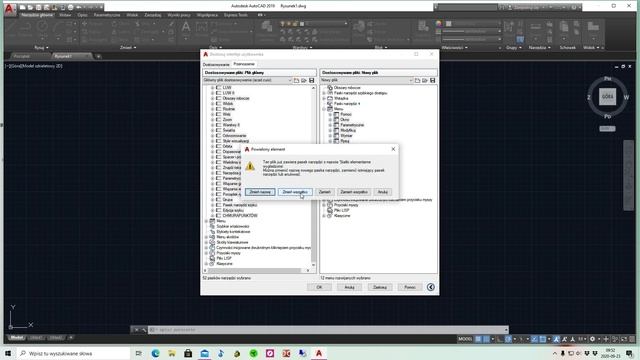Expand the Menu skrótów node in the left tree

click(206, 237)
